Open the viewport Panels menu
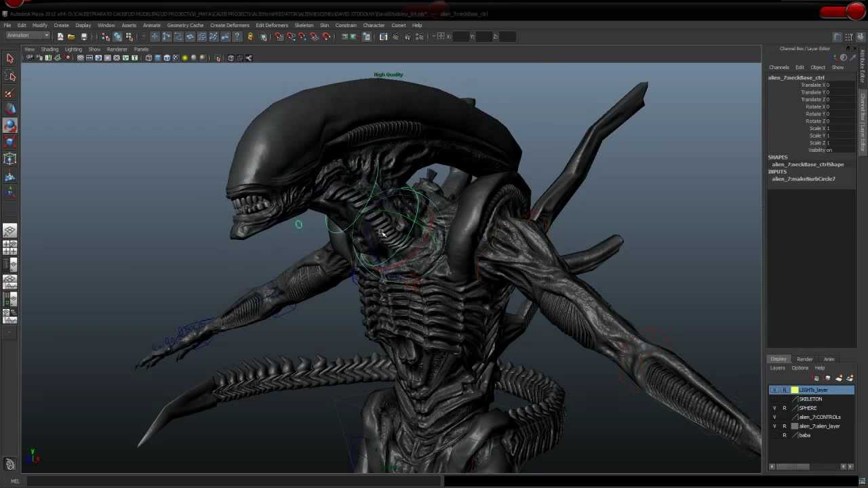Image resolution: width=868 pixels, height=488 pixels. coord(141,49)
